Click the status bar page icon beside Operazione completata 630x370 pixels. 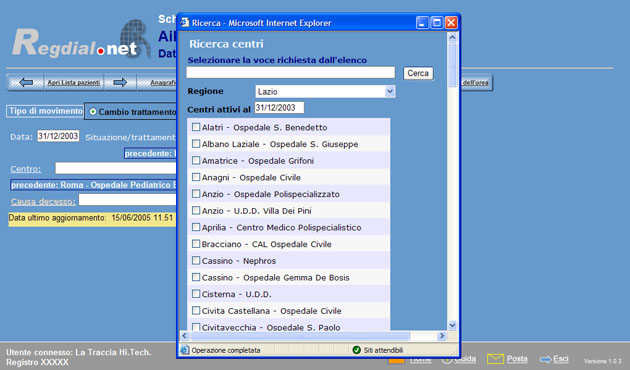coord(185,350)
